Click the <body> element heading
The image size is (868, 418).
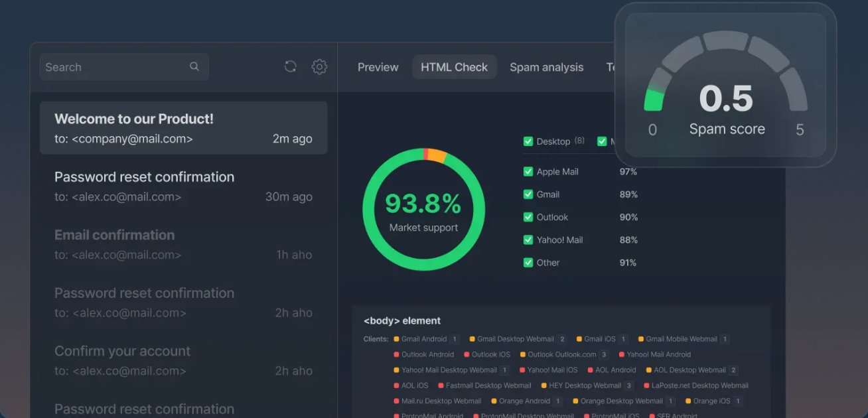pyautogui.click(x=402, y=320)
